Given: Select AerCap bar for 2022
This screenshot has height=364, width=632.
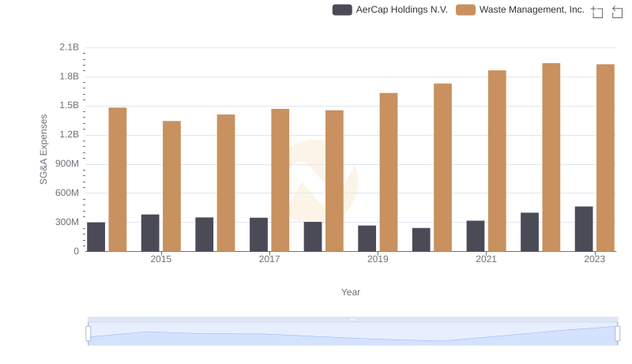Looking at the screenshot, I should tap(529, 232).
